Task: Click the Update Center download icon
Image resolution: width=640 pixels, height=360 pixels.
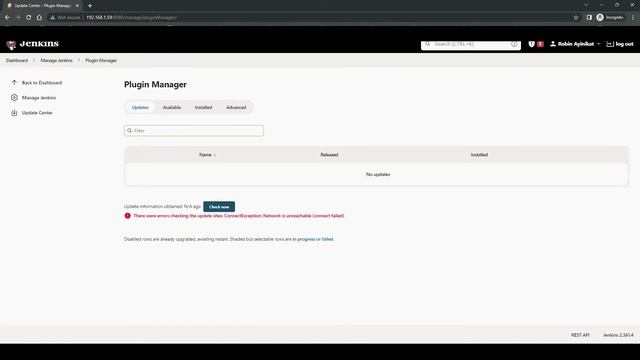Action: click(14, 113)
